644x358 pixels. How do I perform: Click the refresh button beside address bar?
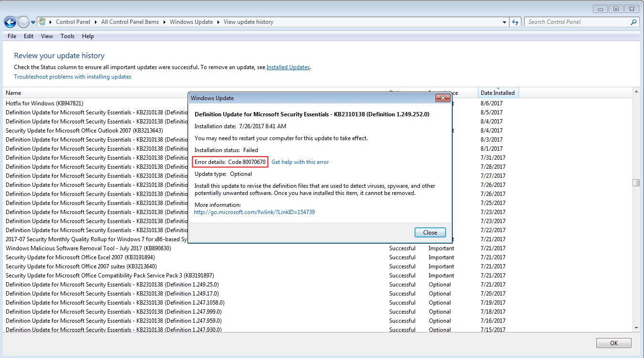coord(515,22)
